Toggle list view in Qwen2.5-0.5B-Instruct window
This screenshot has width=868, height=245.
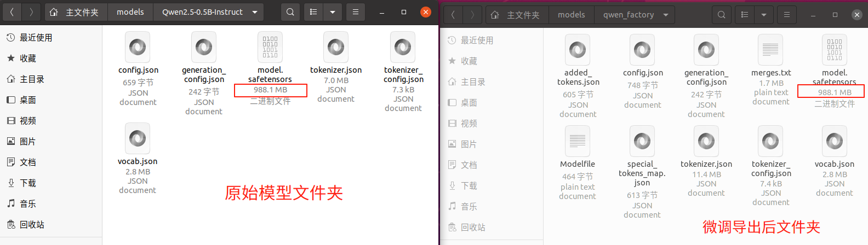coord(313,12)
